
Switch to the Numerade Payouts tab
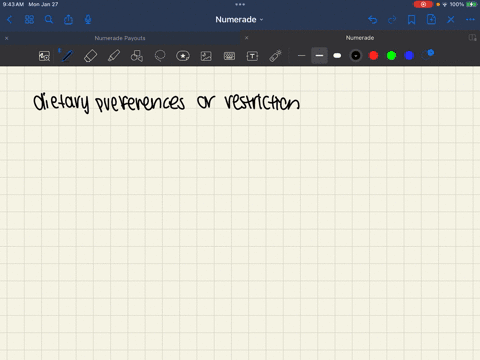120,38
